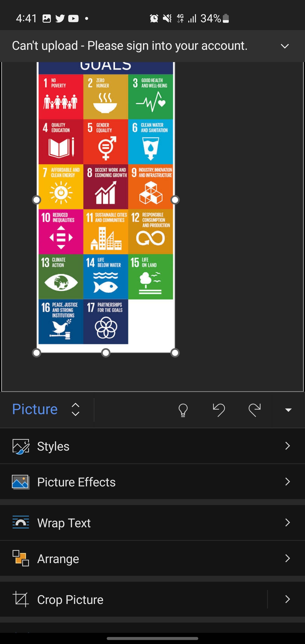The height and width of the screenshot is (644, 305).
Task: Select the bottom-left corner handle
Action: pyautogui.click(x=36, y=353)
